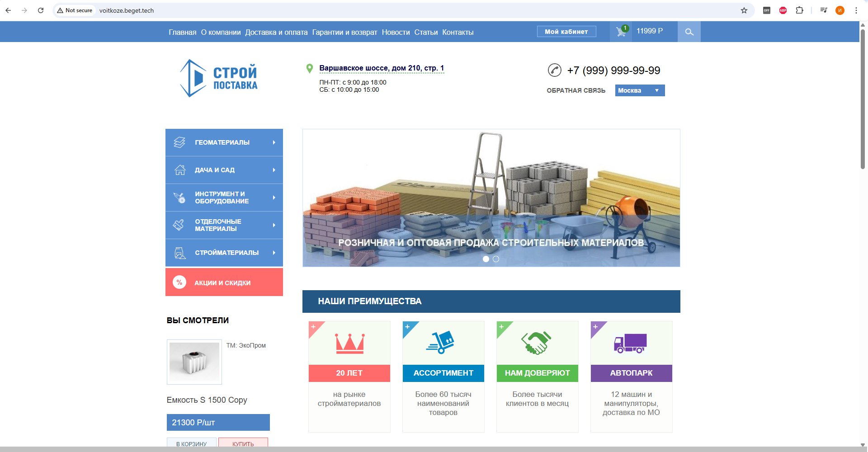Click the Мой кабинет button
The image size is (868, 452).
click(x=566, y=32)
